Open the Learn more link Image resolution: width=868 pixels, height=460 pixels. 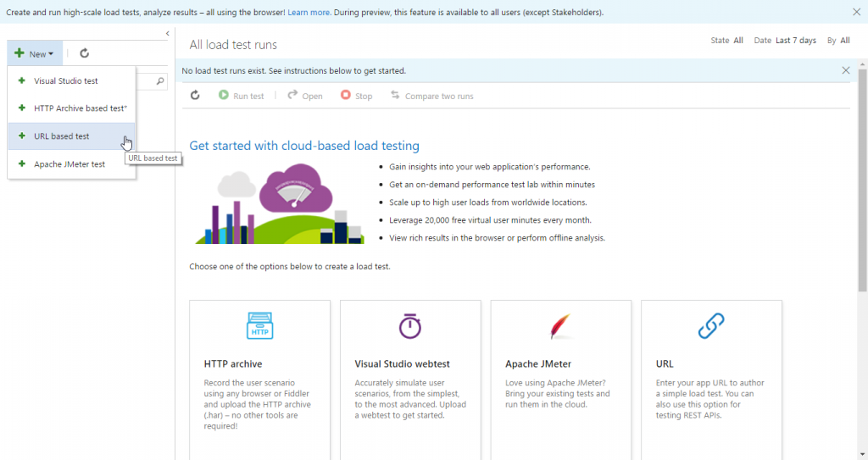309,12
